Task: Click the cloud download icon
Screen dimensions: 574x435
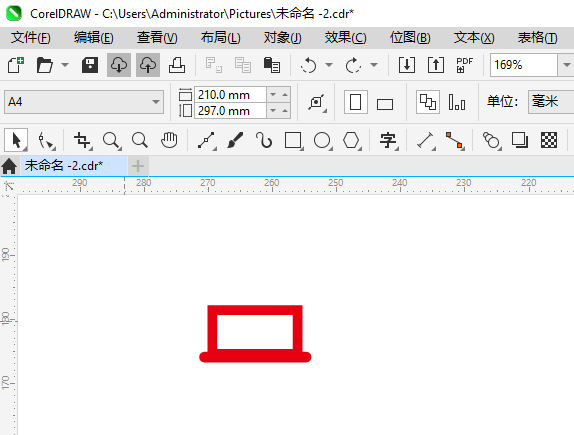Action: [x=119, y=65]
